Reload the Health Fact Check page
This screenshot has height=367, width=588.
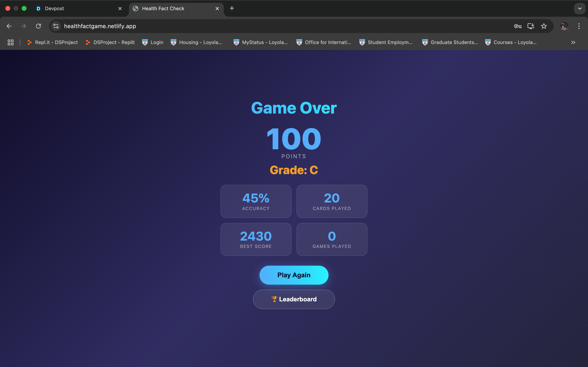pos(38,26)
